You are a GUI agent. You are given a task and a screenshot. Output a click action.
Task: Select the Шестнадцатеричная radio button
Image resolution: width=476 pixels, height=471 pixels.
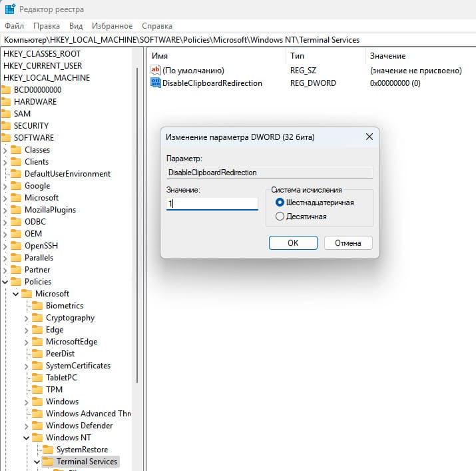coord(280,203)
